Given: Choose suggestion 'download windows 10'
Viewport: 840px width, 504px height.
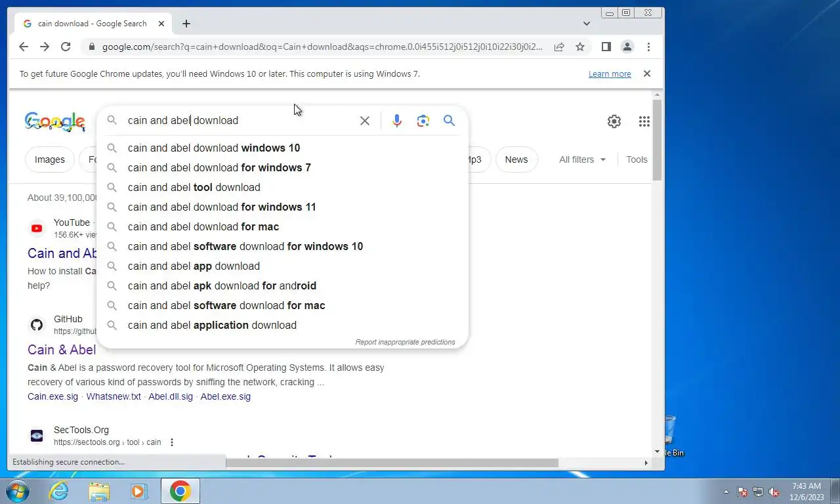Looking at the screenshot, I should click(282, 148).
